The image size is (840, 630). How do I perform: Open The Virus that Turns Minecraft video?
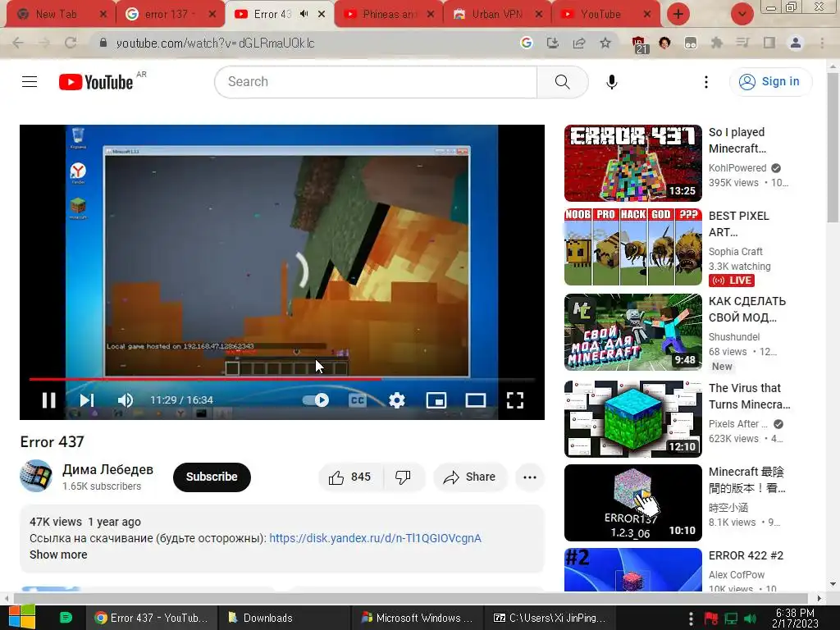(x=632, y=419)
